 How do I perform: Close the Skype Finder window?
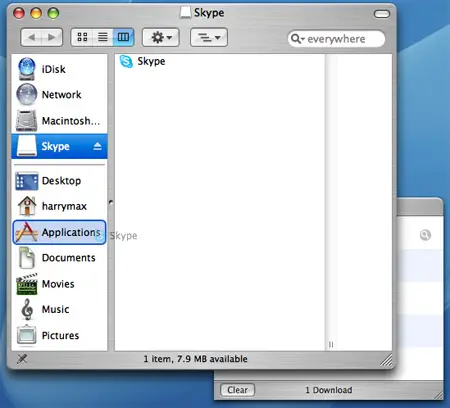point(19,13)
